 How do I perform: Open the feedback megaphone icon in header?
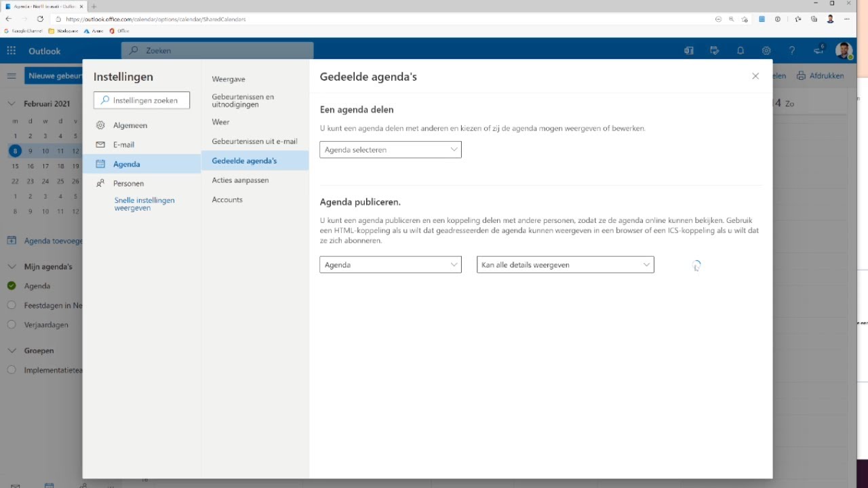pos(818,51)
